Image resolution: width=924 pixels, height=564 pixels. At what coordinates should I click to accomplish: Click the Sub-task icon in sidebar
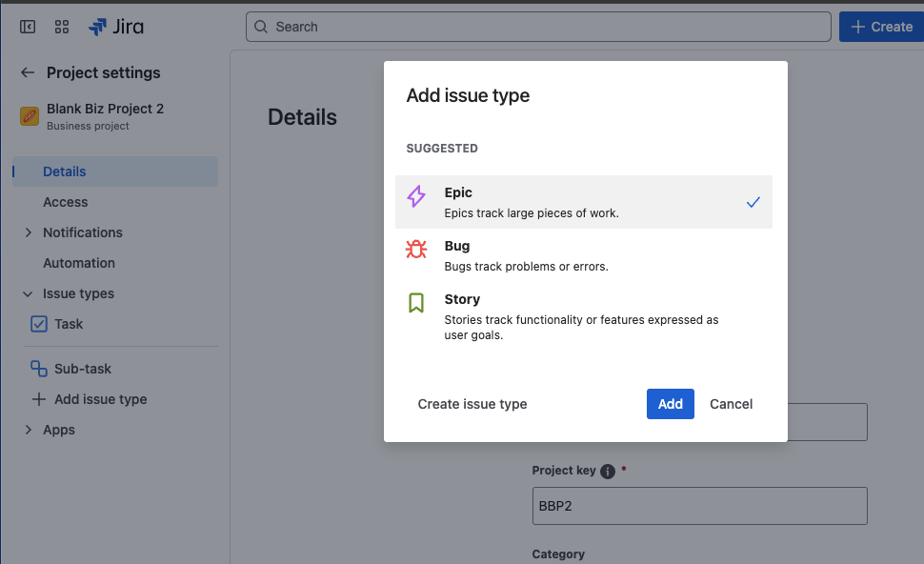39,369
